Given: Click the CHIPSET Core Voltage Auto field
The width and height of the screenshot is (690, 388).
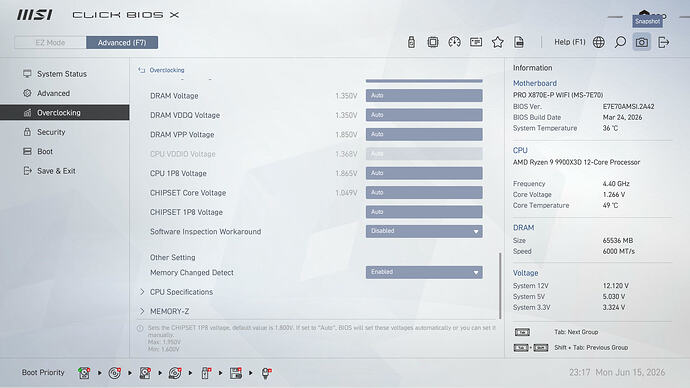Looking at the screenshot, I should pyautogui.click(x=424, y=192).
